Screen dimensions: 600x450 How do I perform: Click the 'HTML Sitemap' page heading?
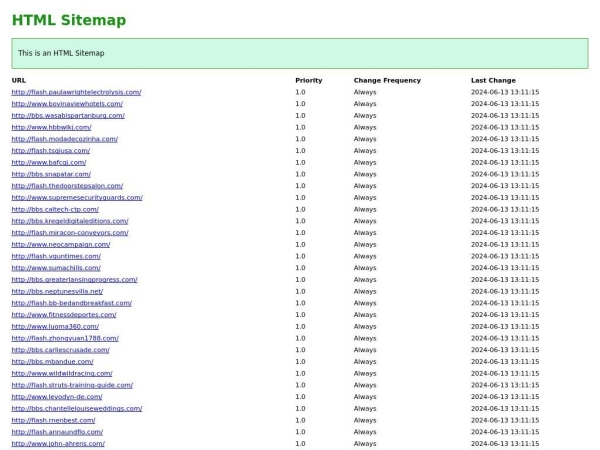[69, 20]
